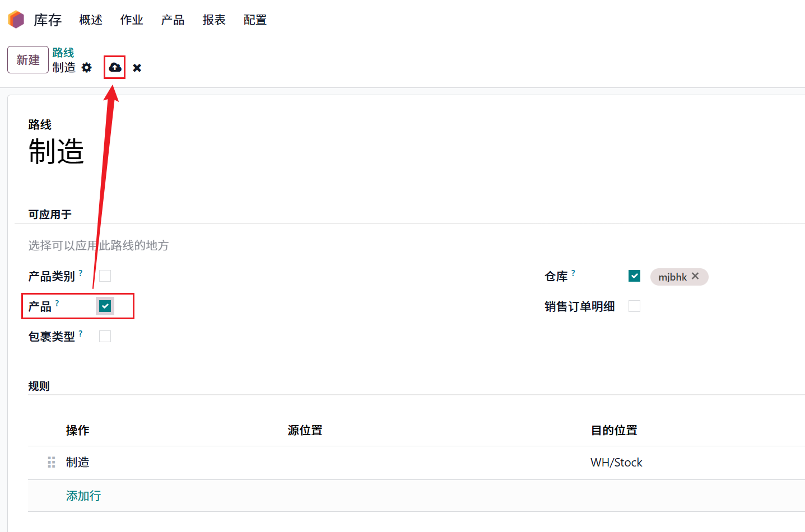Expand the 报表 menu
The width and height of the screenshot is (805, 532).
(214, 20)
